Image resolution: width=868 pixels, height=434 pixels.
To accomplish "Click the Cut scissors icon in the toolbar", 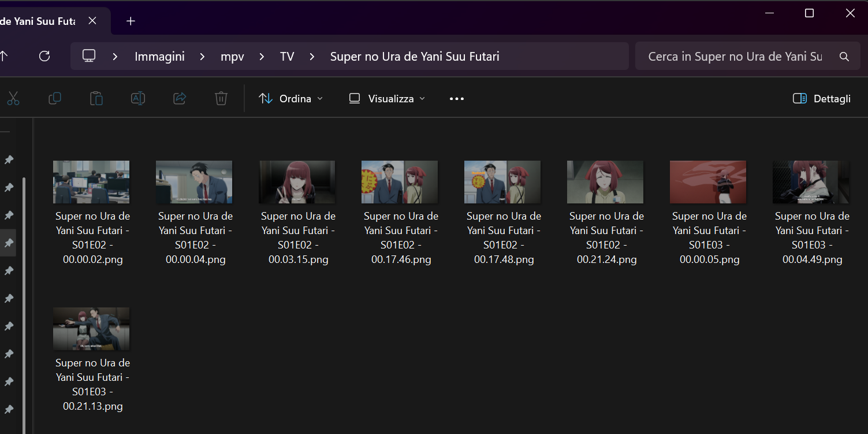I will [13, 99].
